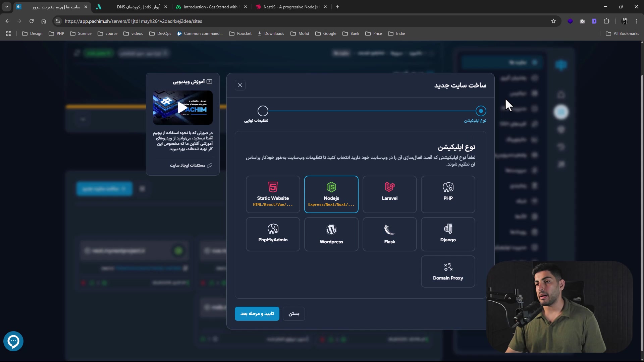Play the Pachim tutorial video thumbnail

click(x=182, y=108)
